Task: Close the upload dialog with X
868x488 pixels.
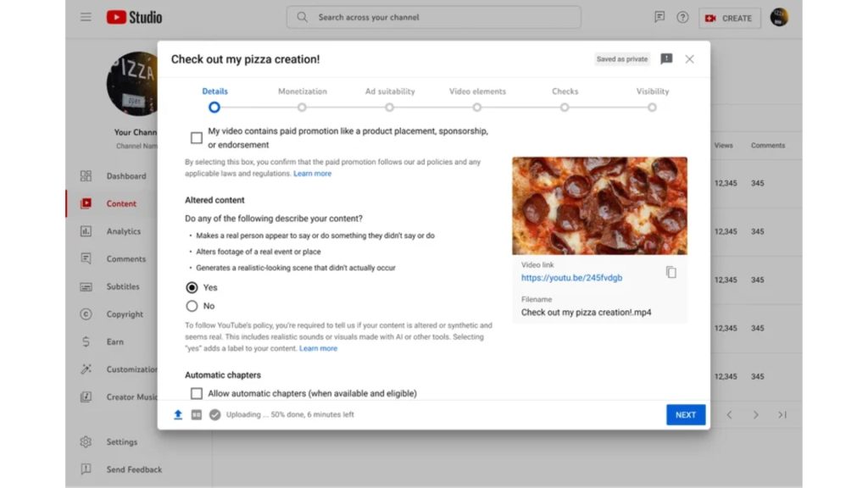Action: click(689, 59)
